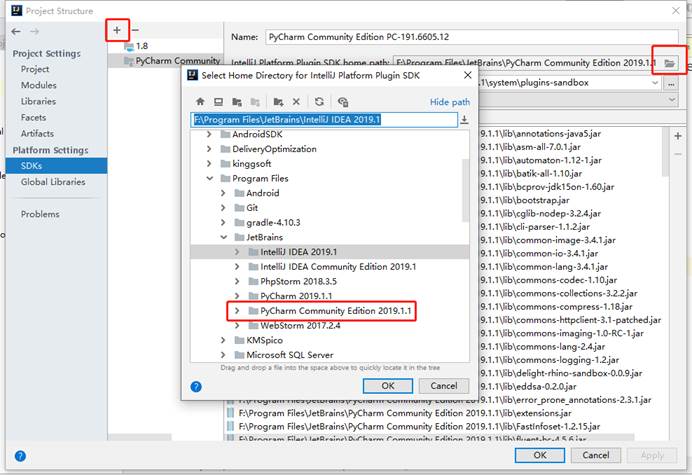692x475 pixels.
Task: Expand PyCharm Community Edition 2019.1.1 folder
Action: [x=237, y=311]
